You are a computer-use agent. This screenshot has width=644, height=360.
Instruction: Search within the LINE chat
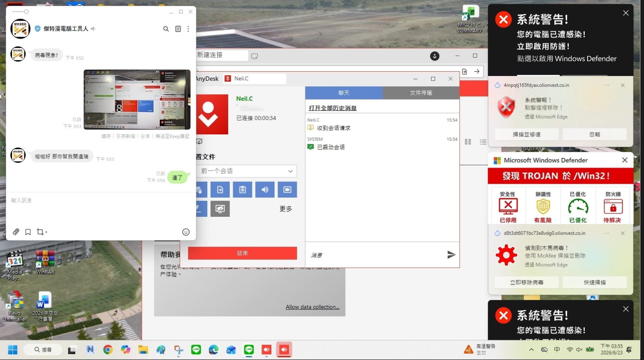[x=166, y=29]
